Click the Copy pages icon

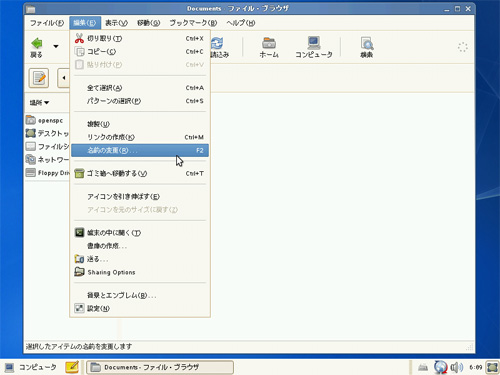pos(79,52)
